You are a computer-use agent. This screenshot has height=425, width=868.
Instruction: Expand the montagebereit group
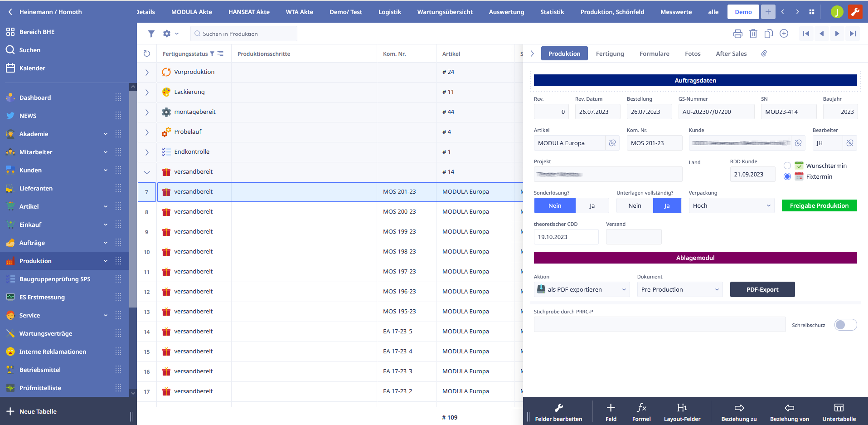[x=147, y=112]
